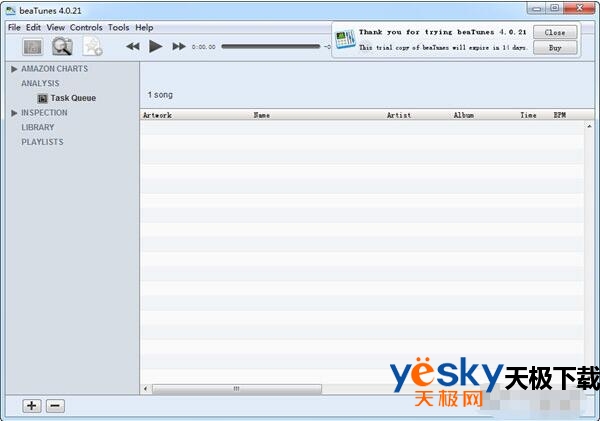Screen dimensions: 600x421
Task: Open the File menu
Action: pyautogui.click(x=14, y=27)
